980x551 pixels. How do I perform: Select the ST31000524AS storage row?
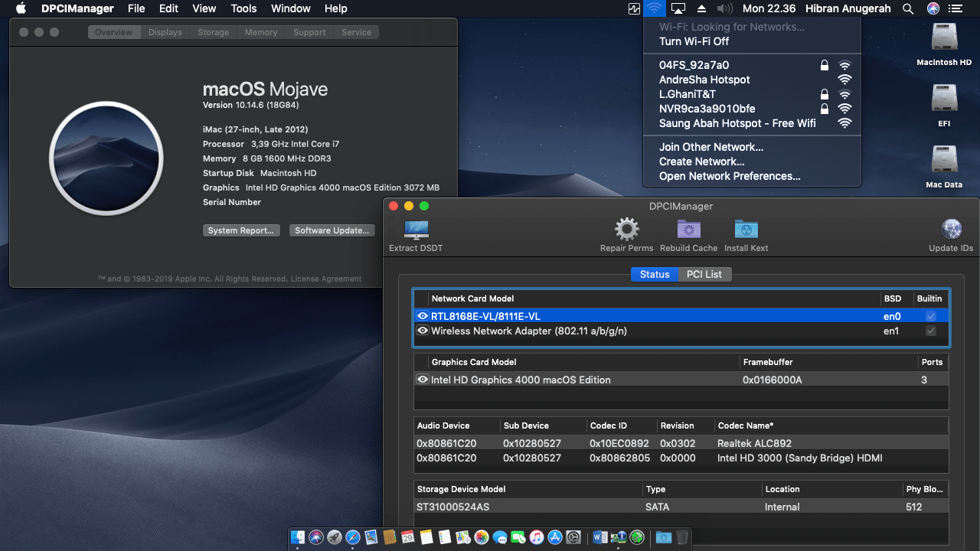point(681,507)
